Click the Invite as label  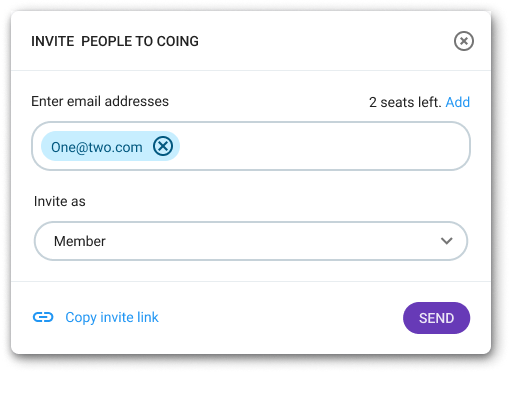[60, 201]
